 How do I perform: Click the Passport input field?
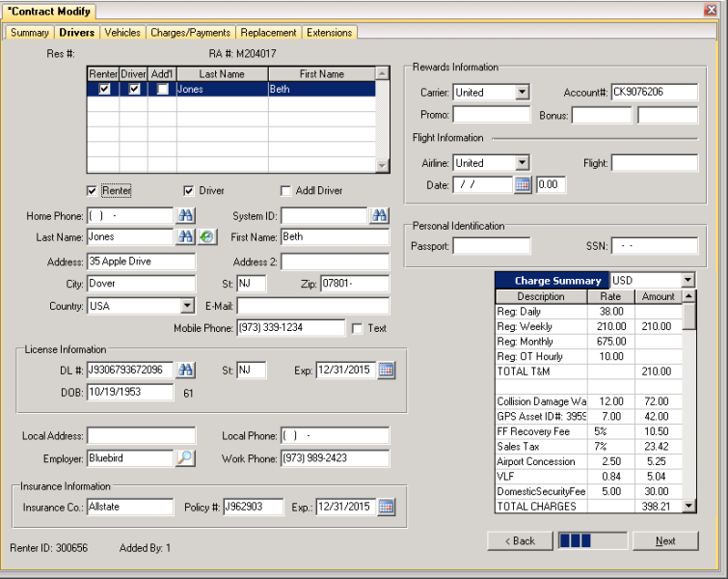coord(492,246)
